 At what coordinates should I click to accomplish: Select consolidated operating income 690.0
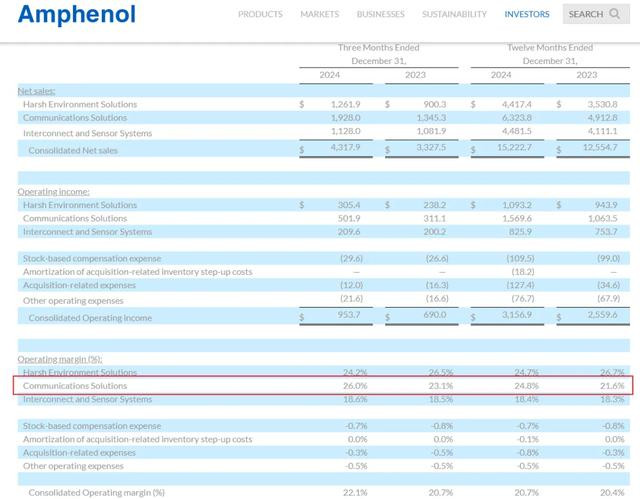(x=435, y=315)
